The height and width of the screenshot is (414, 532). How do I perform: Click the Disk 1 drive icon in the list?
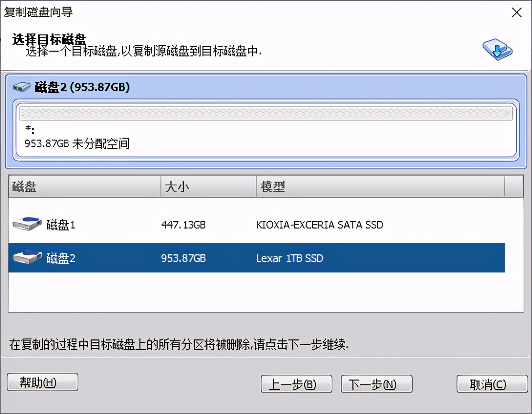[x=27, y=223]
